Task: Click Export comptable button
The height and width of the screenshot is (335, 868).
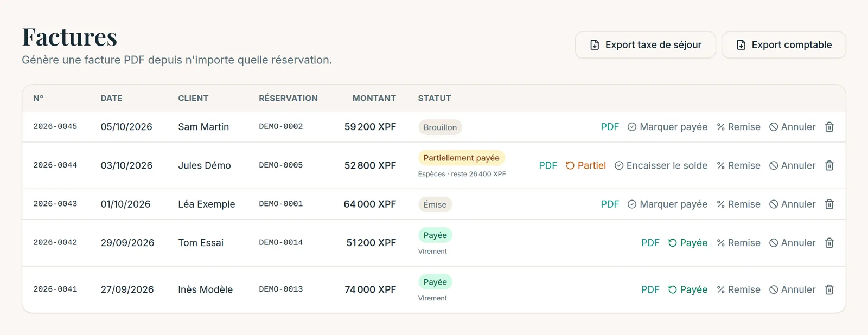Action: click(784, 45)
